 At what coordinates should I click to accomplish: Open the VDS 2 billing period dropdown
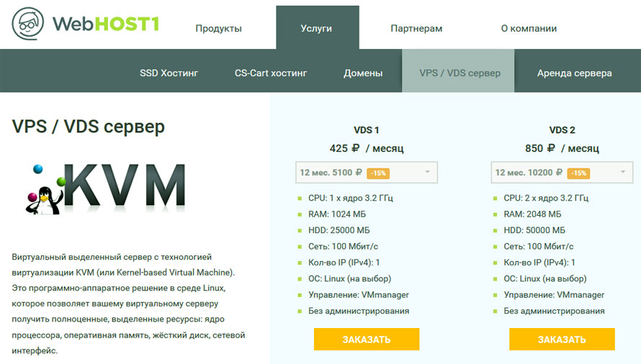coord(562,173)
